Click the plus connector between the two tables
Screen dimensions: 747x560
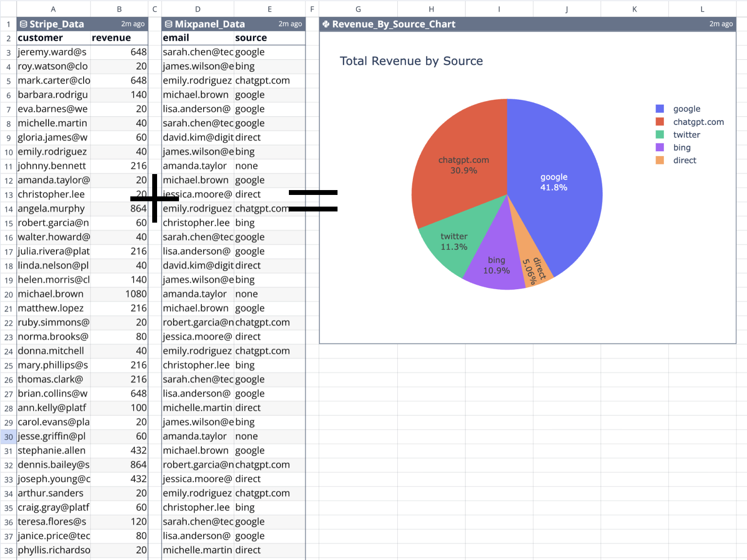(154, 198)
